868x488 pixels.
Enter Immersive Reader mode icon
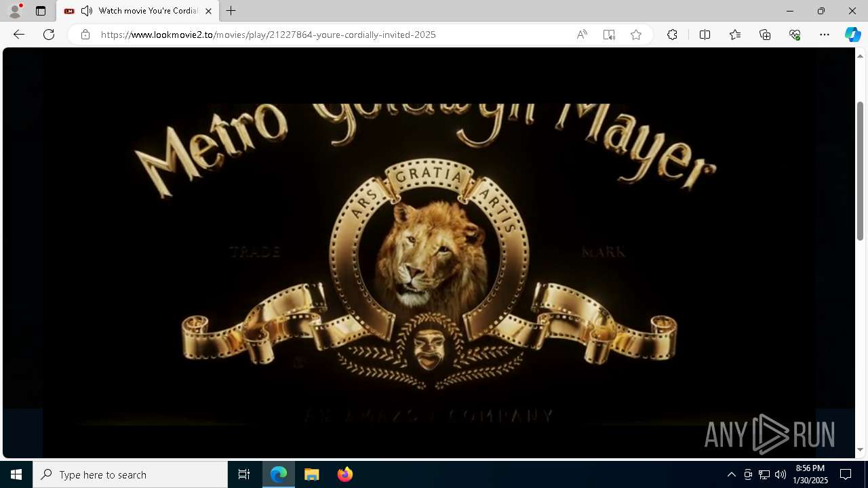tap(609, 35)
